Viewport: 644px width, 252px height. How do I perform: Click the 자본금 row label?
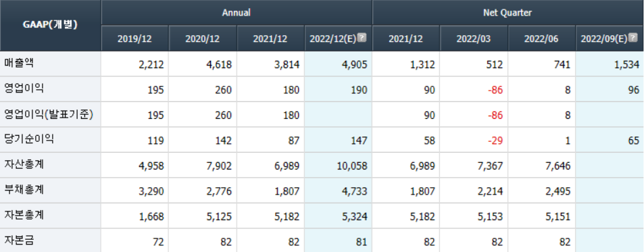coord(18,241)
